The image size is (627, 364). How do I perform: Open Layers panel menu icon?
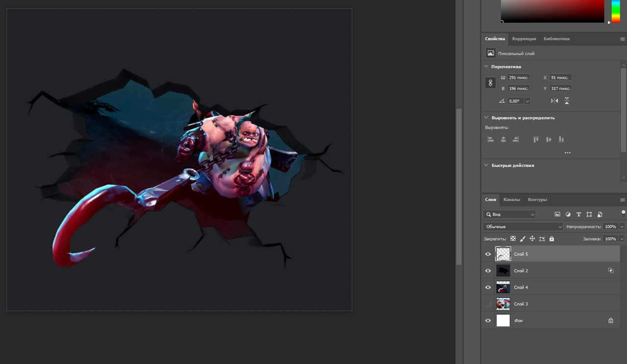pyautogui.click(x=623, y=200)
